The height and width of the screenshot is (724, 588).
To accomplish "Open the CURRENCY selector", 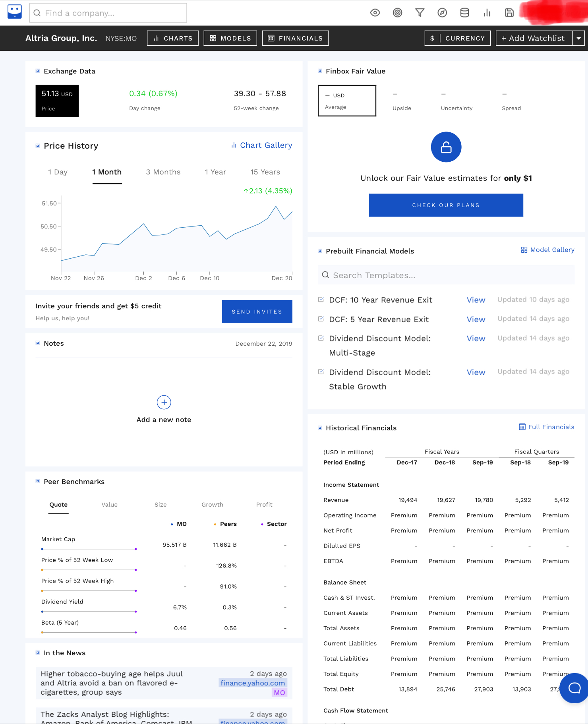I will click(457, 38).
